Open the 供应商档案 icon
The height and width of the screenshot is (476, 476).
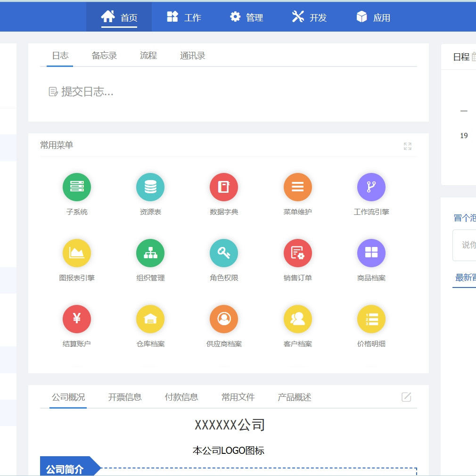pos(224,319)
